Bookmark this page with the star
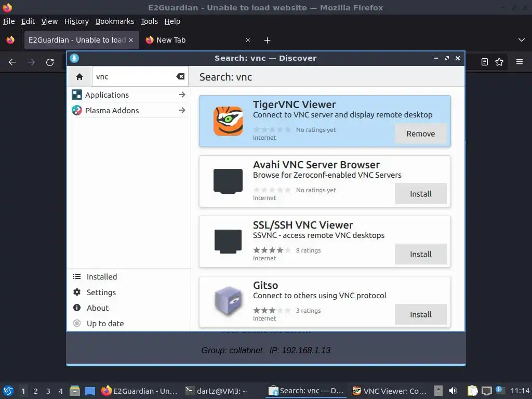Screen dimensions: 532x399 point(499,62)
